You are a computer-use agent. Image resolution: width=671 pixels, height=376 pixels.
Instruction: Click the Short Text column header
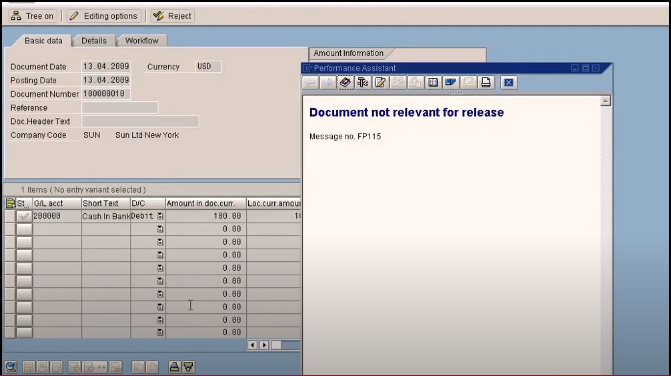tap(106, 203)
